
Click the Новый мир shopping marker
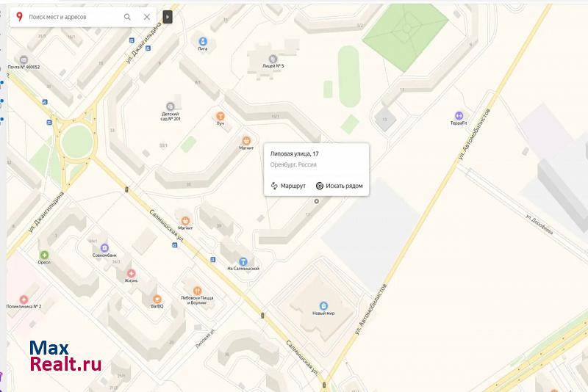[x=323, y=306]
